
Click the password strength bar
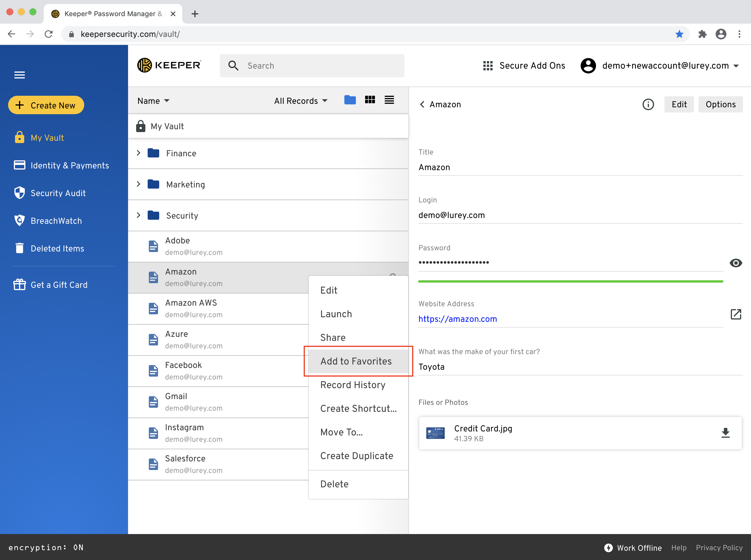click(x=570, y=281)
